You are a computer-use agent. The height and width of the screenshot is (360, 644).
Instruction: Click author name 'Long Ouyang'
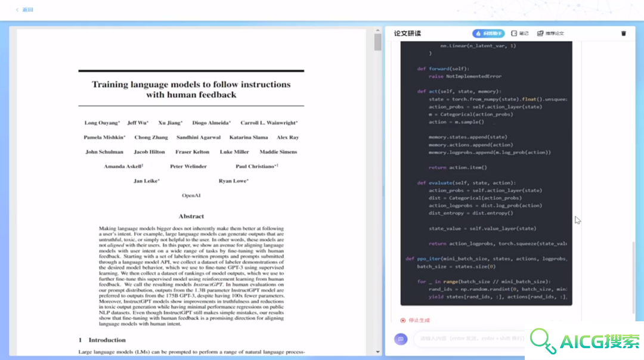click(x=102, y=123)
